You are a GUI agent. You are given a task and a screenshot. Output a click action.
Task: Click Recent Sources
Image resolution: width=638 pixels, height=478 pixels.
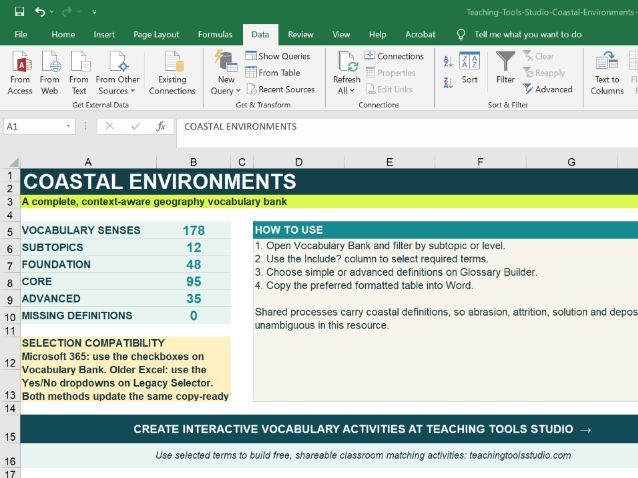click(x=281, y=89)
